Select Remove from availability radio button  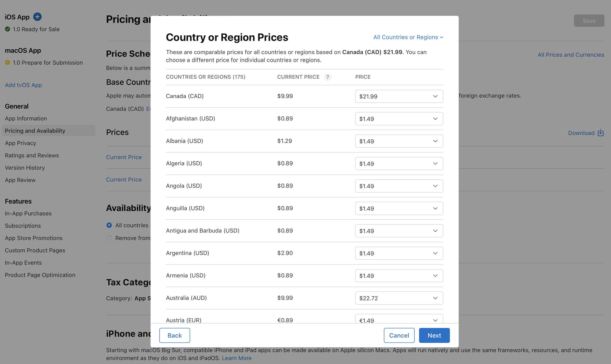(x=109, y=237)
